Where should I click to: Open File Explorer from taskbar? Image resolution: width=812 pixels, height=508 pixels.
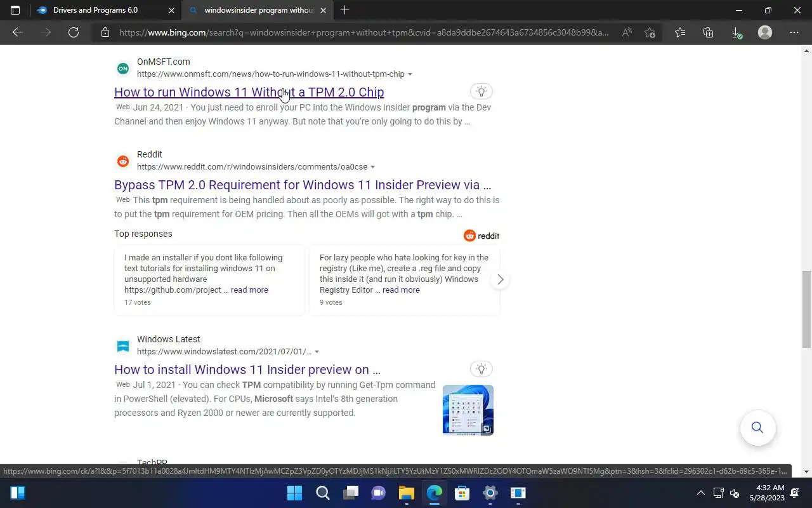(x=407, y=493)
